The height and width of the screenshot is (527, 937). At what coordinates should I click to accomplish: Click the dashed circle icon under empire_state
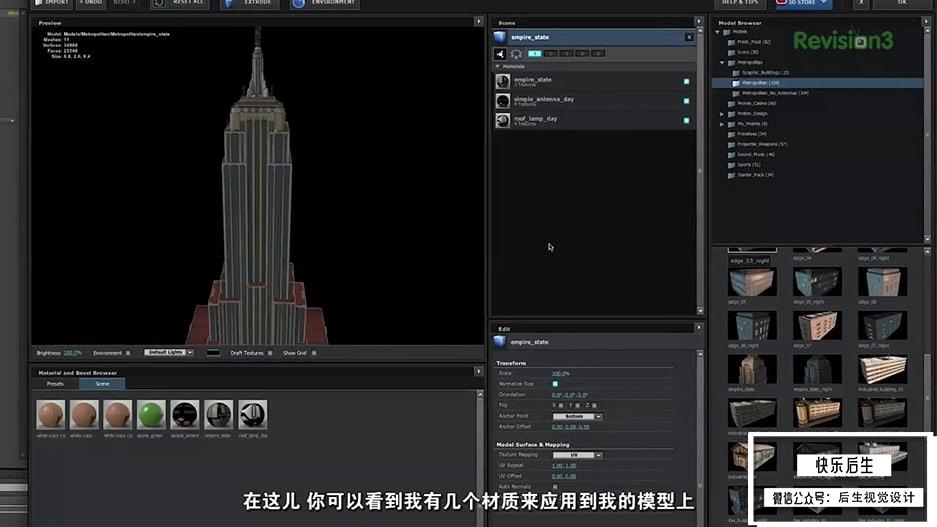click(516, 54)
